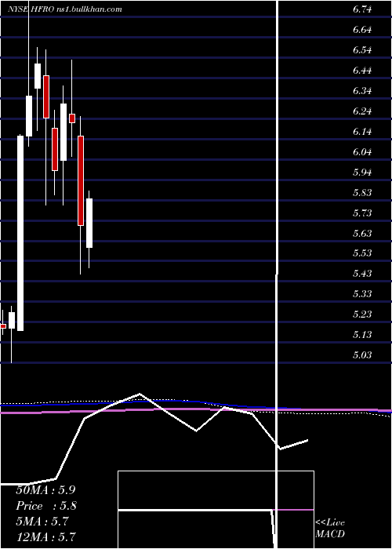Click the 5.73 price axis label
The width and height of the screenshot is (392, 549).
(361, 213)
